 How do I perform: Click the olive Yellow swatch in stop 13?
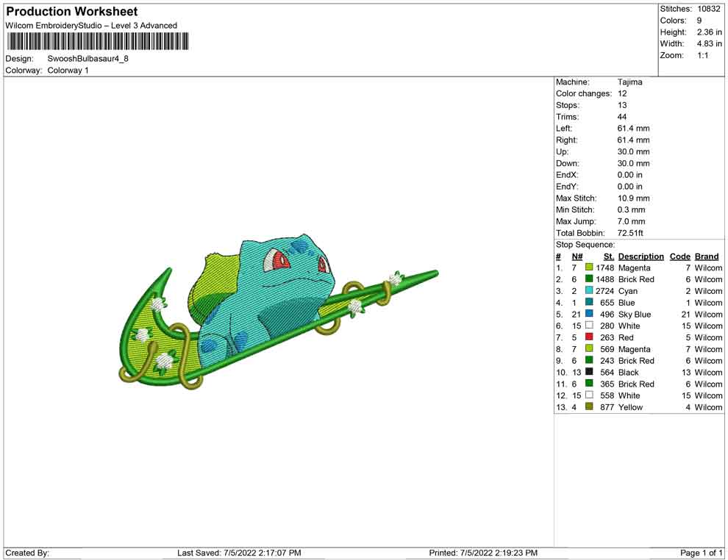[x=589, y=407]
